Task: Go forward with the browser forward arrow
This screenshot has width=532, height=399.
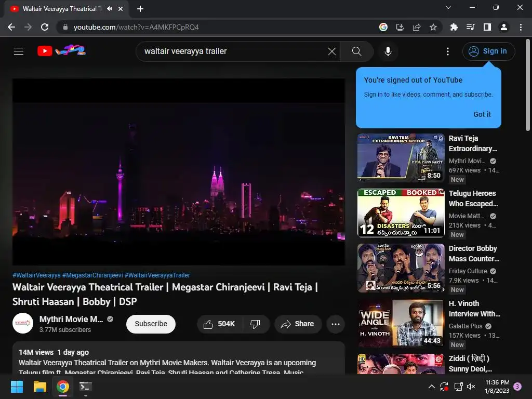Action: tap(28, 27)
